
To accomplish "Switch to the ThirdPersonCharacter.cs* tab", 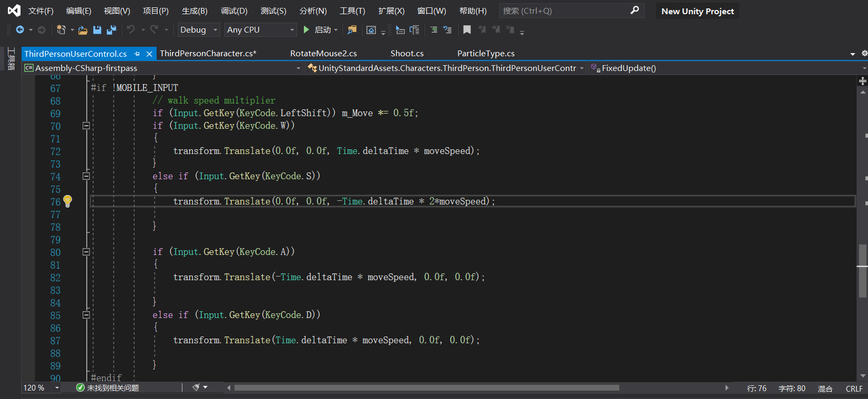I will pos(208,54).
